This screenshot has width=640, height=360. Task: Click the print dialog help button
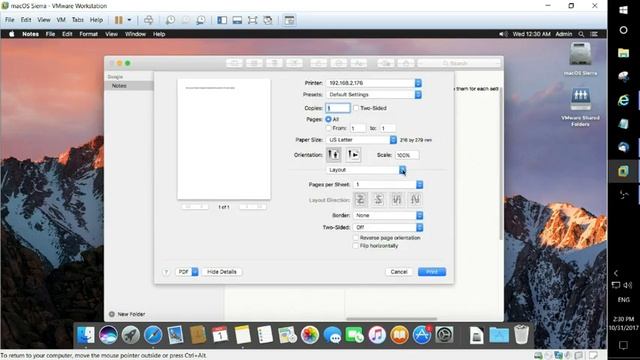point(166,272)
